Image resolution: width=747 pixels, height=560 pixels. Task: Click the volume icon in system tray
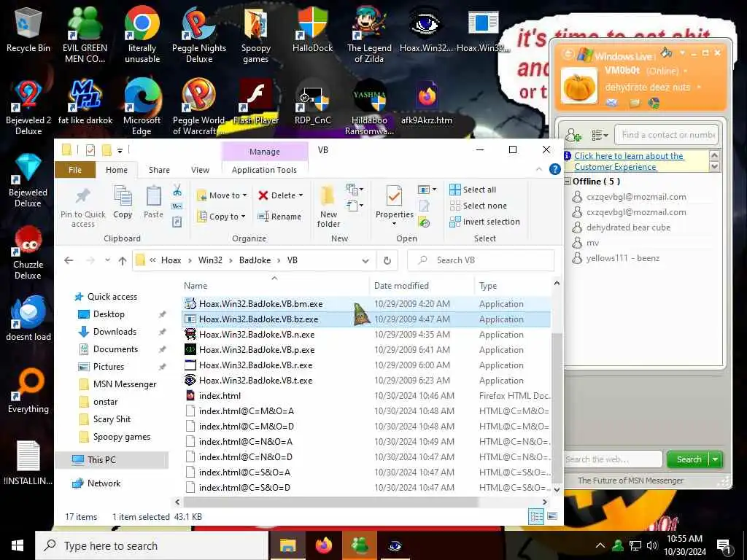pos(651,545)
